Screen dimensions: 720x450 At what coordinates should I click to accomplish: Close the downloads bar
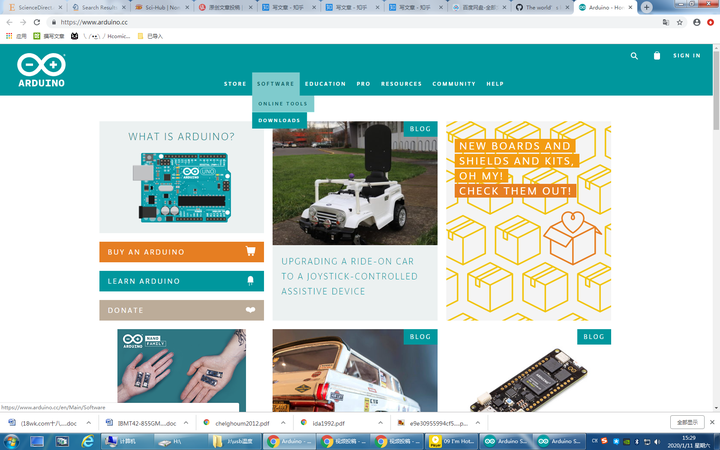[712, 422]
